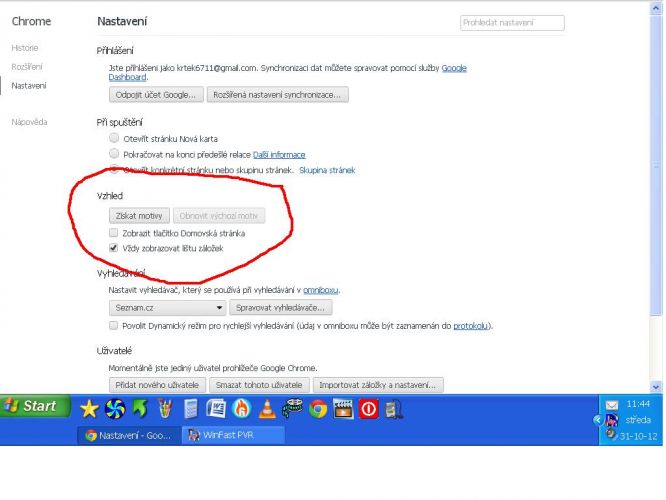Click the Prohledat nastavení search field

[x=512, y=23]
